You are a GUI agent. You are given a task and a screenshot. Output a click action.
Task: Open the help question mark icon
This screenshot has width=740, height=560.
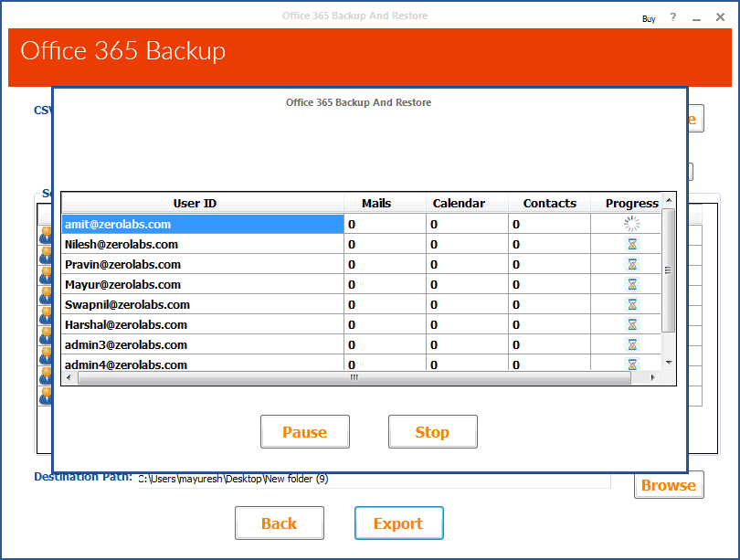tap(673, 17)
